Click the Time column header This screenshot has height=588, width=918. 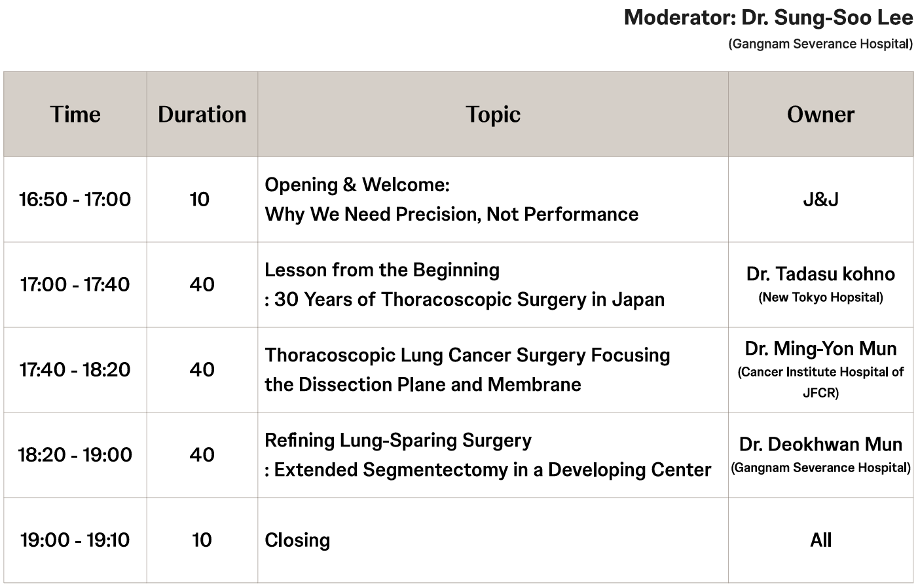tap(75, 115)
